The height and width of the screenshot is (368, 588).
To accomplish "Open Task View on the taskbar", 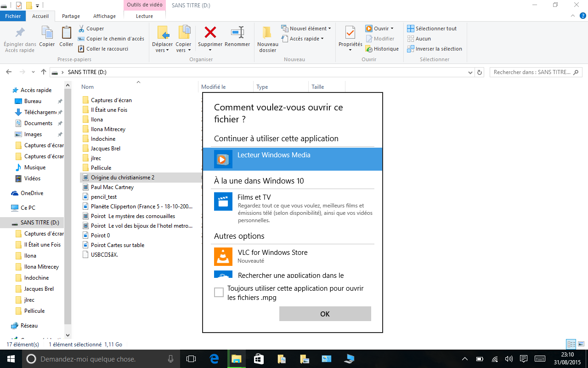I will [191, 359].
